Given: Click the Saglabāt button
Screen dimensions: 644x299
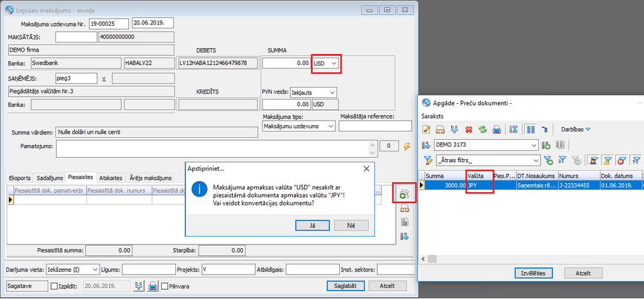Looking at the screenshot, I should click(x=345, y=286).
